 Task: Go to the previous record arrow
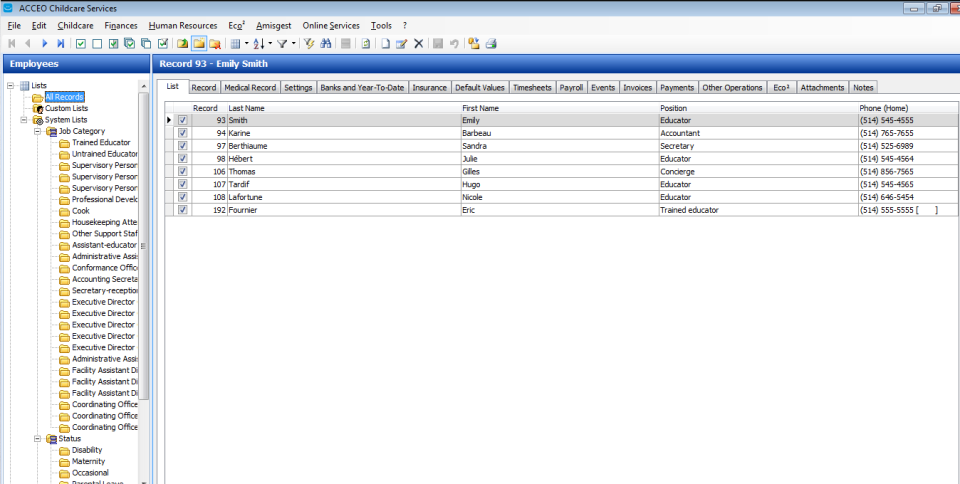(x=28, y=43)
